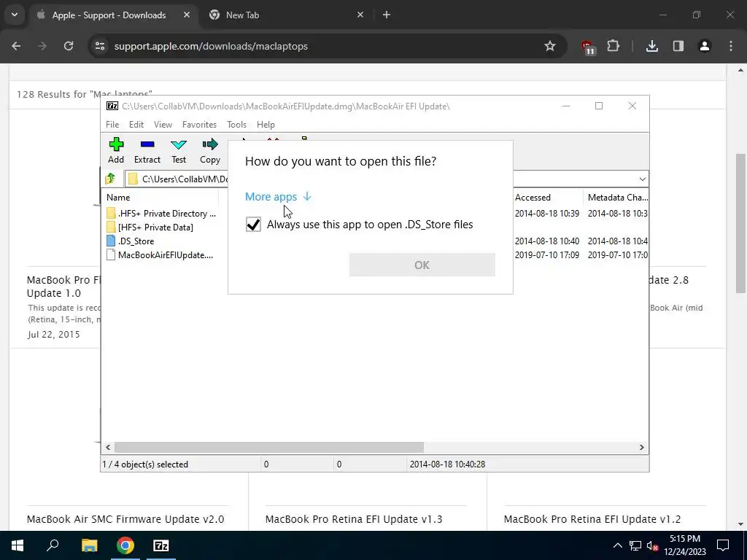
Task: Select the MacBookAirEFIUpdate file entry
Action: point(160,254)
